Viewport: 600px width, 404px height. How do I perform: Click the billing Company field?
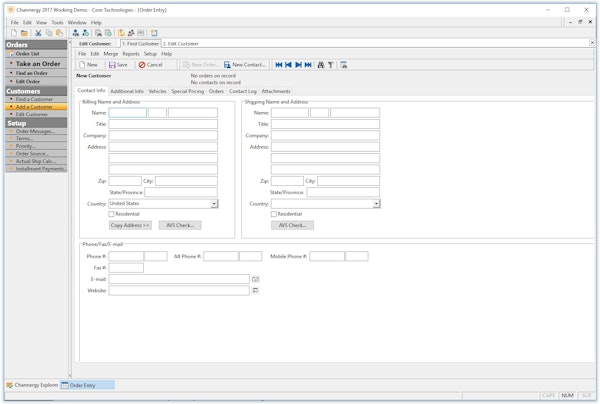163,135
